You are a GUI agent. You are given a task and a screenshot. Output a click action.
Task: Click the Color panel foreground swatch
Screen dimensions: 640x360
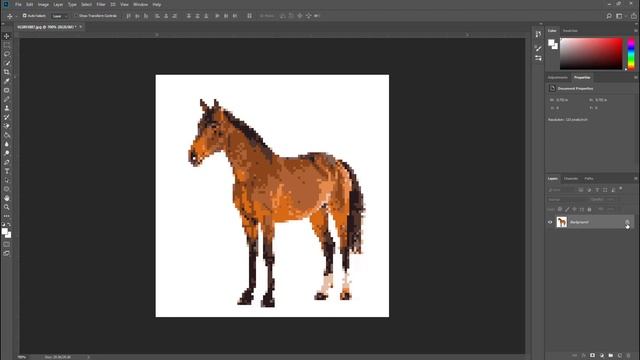pos(551,42)
